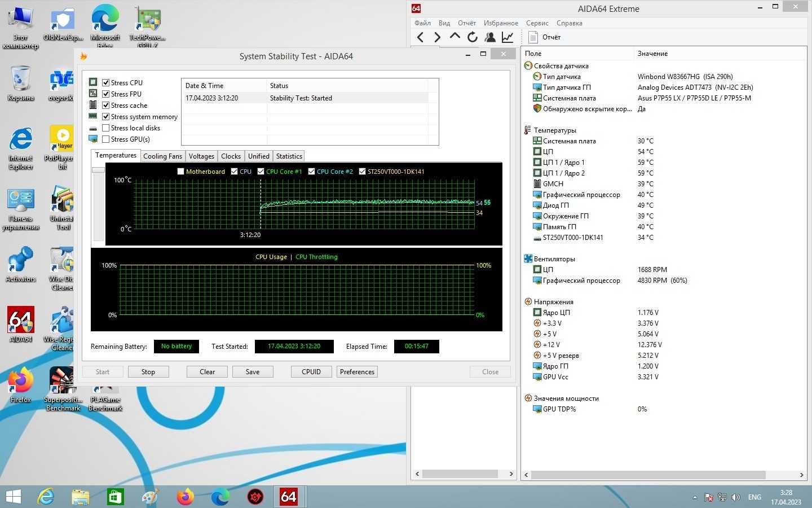The width and height of the screenshot is (812, 508).
Task: Go forward in AIDA64 Extreme toolbar
Action: (x=437, y=37)
